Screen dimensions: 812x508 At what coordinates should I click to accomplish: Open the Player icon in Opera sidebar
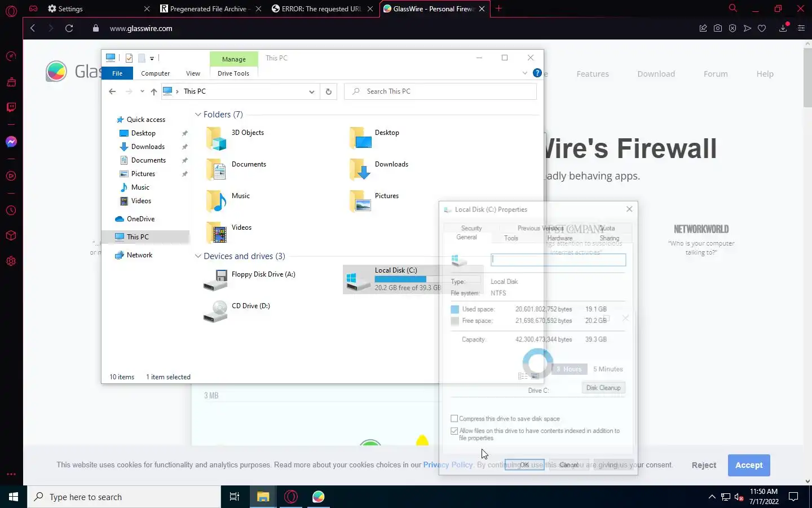(x=11, y=176)
